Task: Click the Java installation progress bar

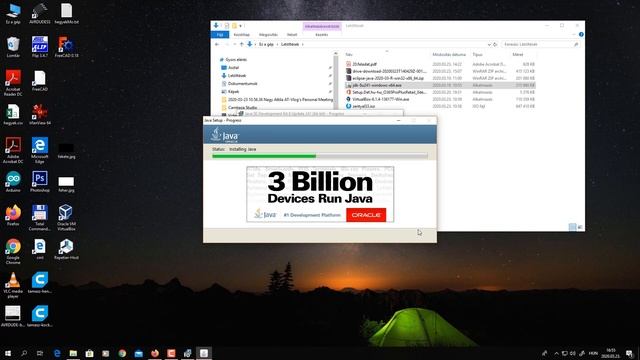Action: (x=320, y=156)
